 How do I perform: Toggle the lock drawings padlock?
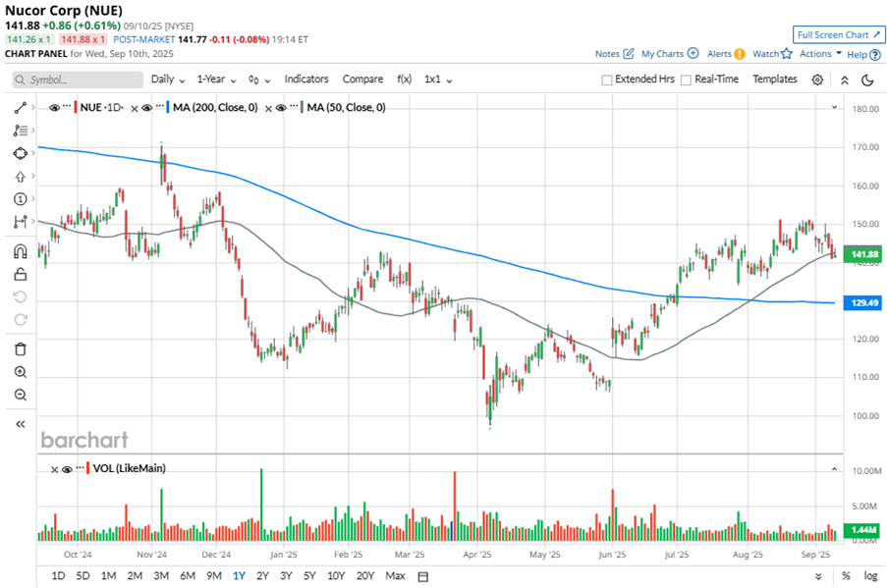(21, 274)
